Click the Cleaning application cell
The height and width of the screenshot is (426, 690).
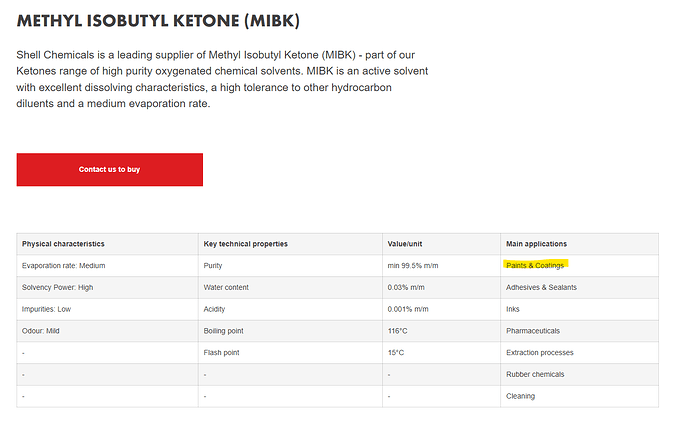click(x=521, y=396)
